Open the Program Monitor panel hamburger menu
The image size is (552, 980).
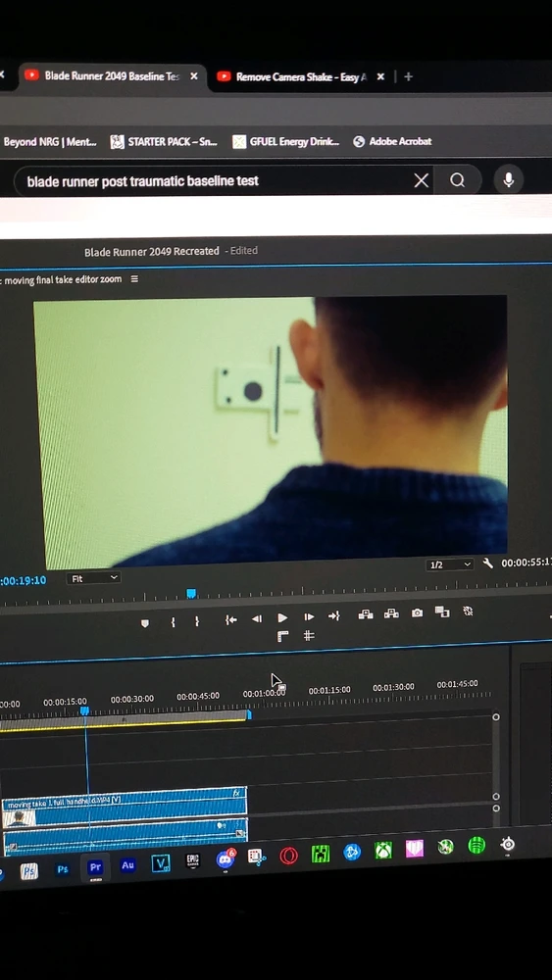(x=134, y=279)
